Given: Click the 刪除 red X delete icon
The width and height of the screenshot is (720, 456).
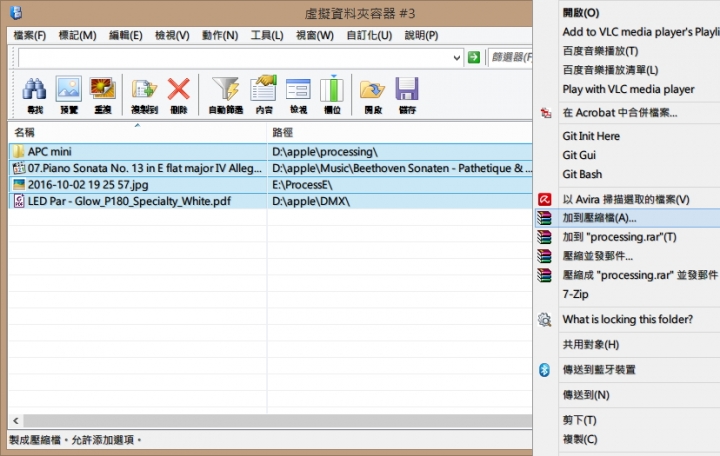Looking at the screenshot, I should (179, 89).
